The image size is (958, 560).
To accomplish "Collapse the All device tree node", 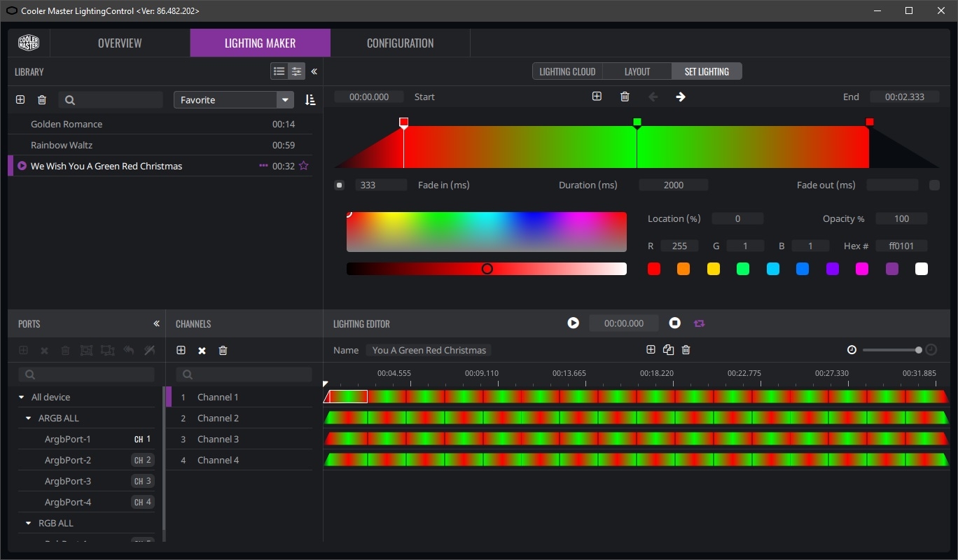I will point(22,397).
